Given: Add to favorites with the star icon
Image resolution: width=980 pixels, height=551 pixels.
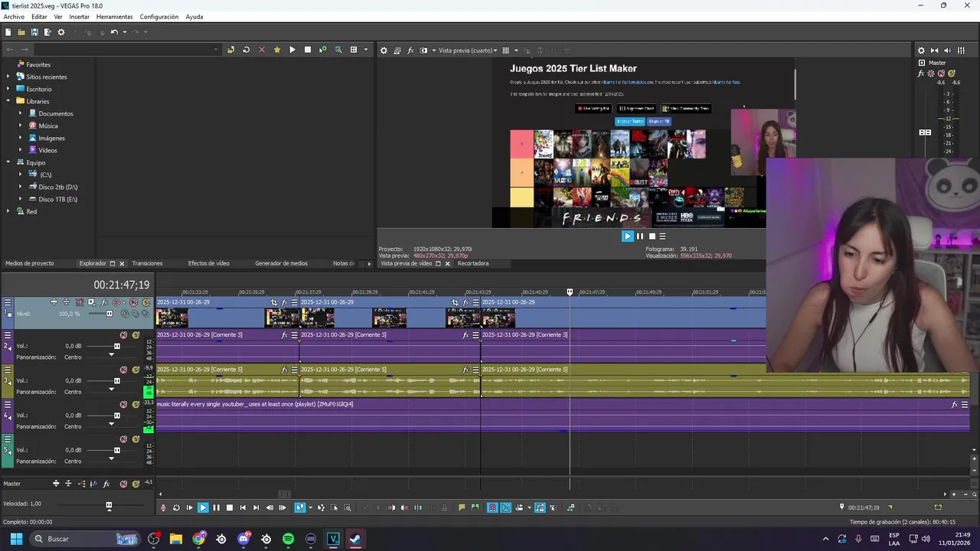Looking at the screenshot, I should tap(277, 50).
